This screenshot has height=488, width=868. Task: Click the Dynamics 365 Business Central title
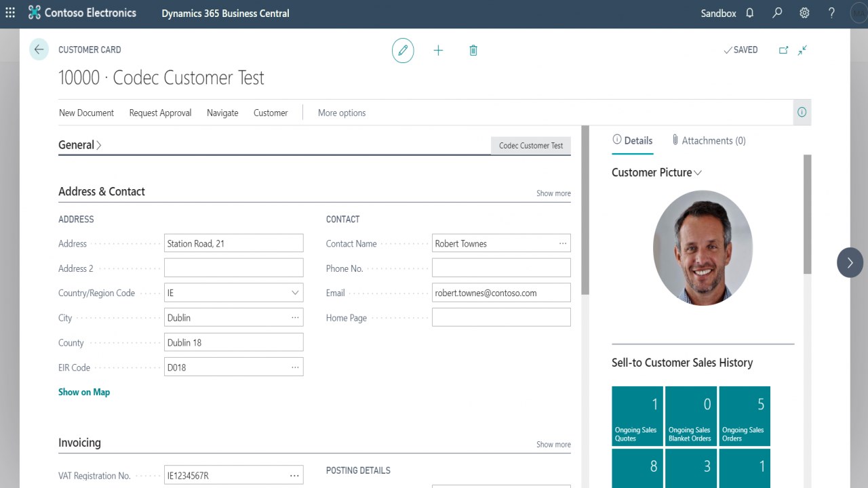[225, 13]
